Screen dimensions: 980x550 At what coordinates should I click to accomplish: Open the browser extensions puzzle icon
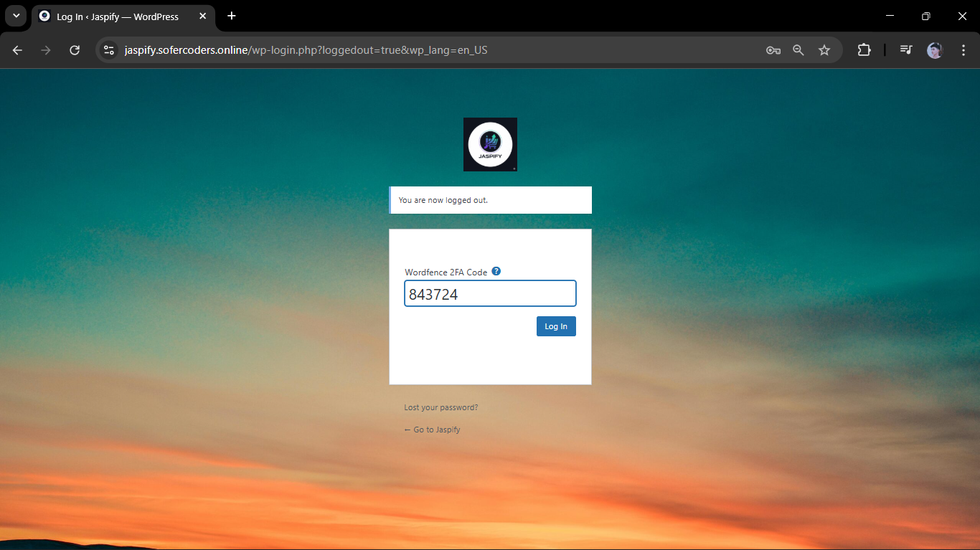coord(864,50)
